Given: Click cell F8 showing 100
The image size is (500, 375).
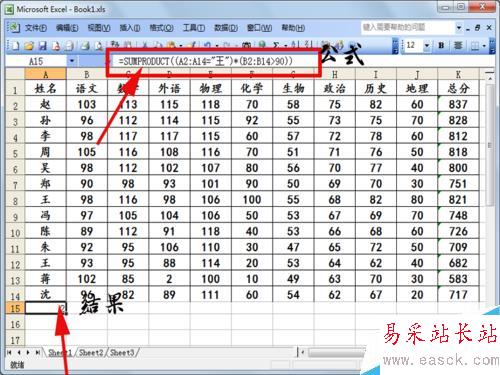Looking at the screenshot, I should pos(252,199).
